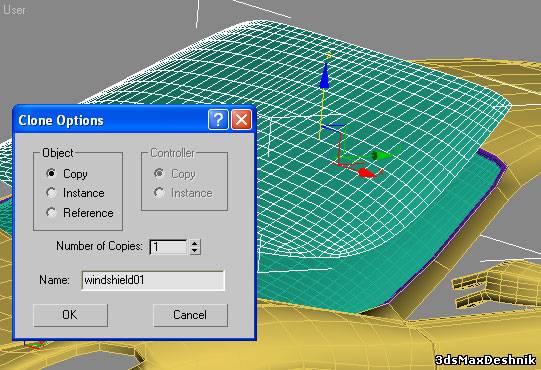The width and height of the screenshot is (541, 370).
Task: Select the red X-axis gizmo arrow
Action: (x=366, y=173)
